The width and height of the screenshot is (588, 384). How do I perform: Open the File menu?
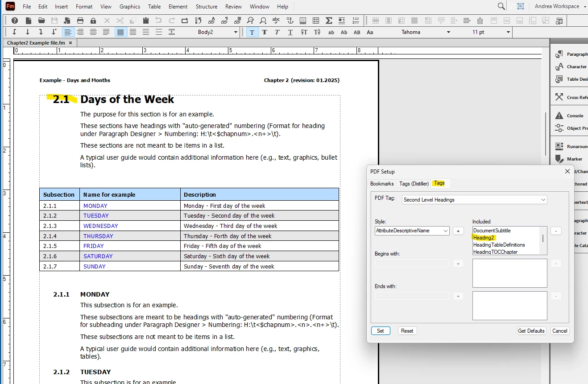click(27, 7)
